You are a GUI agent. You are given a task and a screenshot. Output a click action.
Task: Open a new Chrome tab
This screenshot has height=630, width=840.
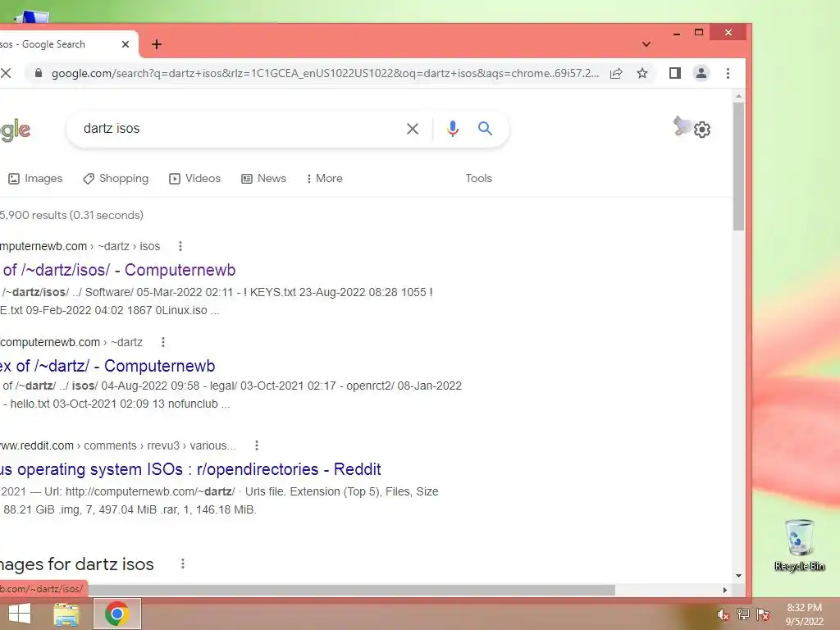(x=157, y=44)
